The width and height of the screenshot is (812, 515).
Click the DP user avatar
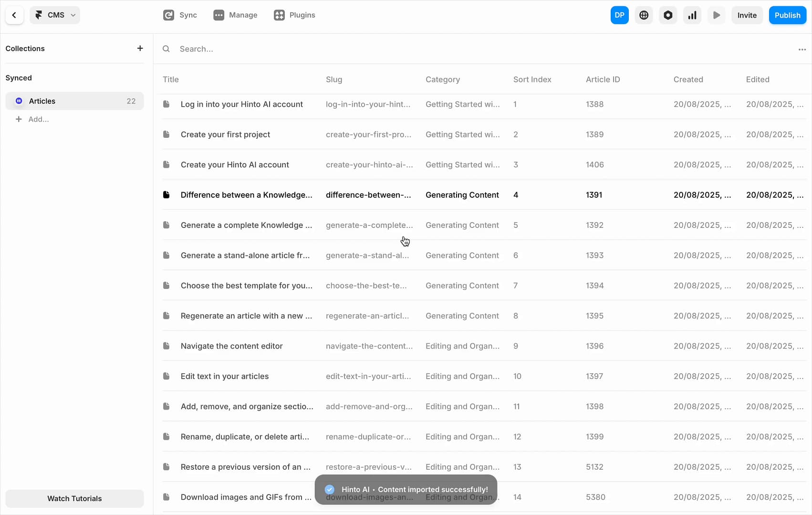point(619,15)
